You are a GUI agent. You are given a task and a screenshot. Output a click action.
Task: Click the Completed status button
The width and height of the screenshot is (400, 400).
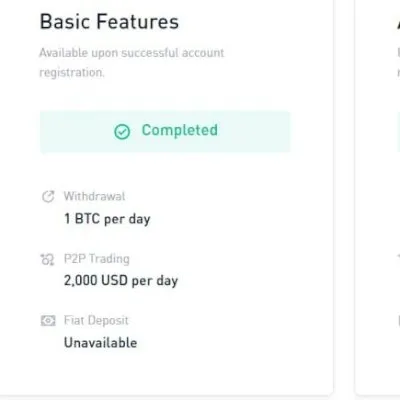click(x=165, y=132)
